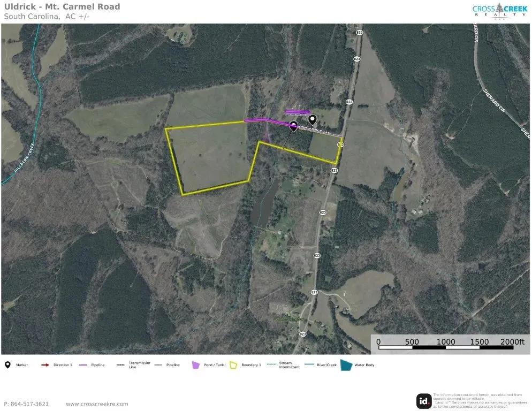The height and width of the screenshot is (411, 532).
Task: Click the River/Creek legend line symbol
Action: [309, 364]
